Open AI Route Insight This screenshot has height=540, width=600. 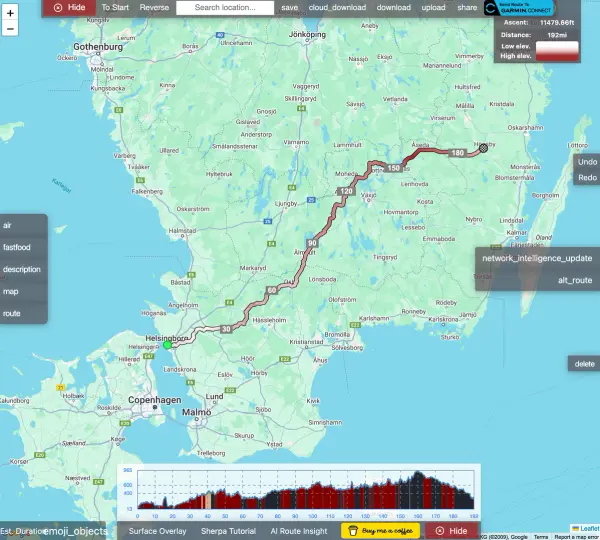pyautogui.click(x=299, y=531)
